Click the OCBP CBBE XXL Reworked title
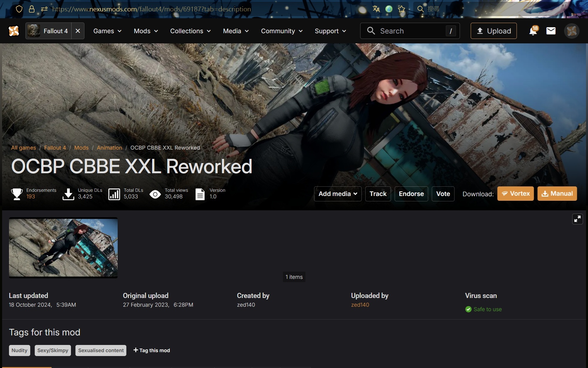Screen dimensions: 588x368 [132, 166]
